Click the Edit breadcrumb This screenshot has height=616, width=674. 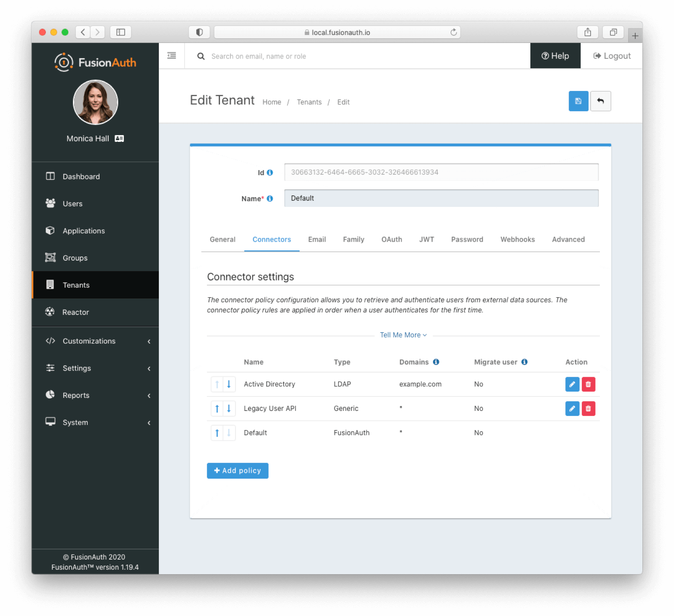click(343, 102)
